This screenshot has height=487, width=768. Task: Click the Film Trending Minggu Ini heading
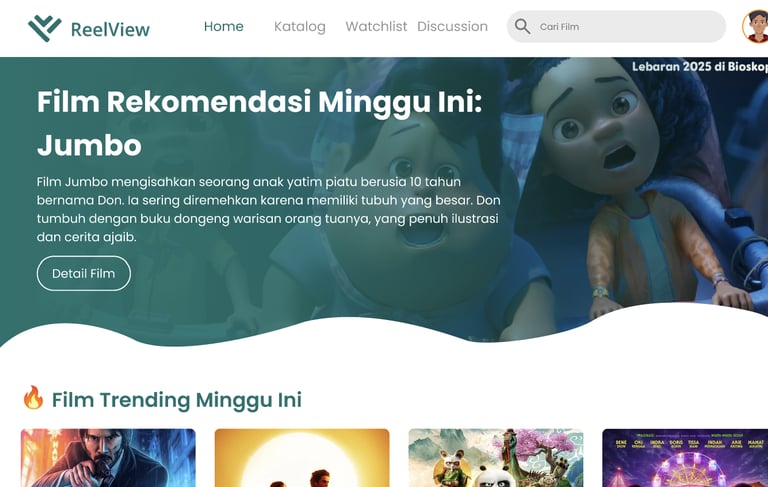pos(177,400)
